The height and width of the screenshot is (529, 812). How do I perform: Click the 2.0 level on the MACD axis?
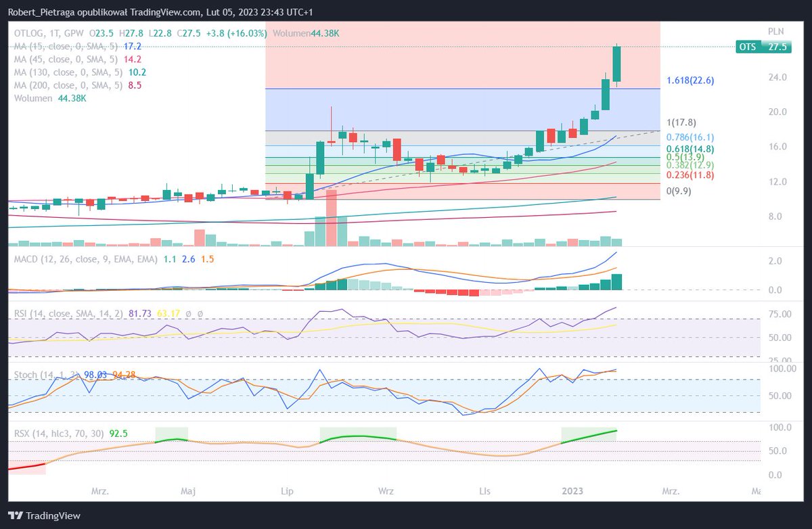click(x=776, y=261)
